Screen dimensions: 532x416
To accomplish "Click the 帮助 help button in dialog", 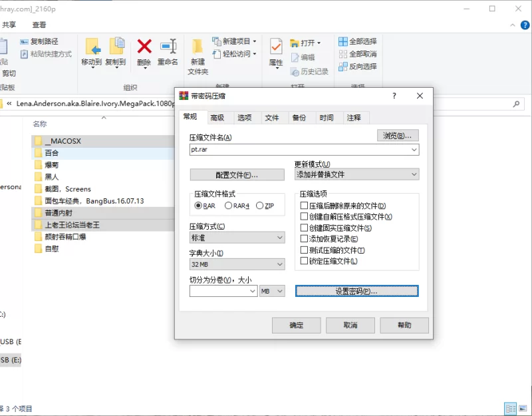I will tap(404, 325).
